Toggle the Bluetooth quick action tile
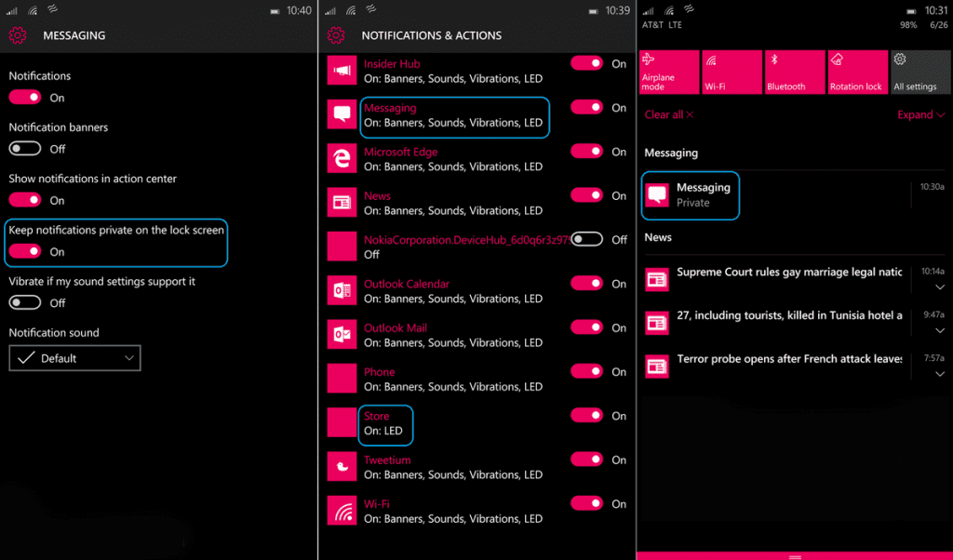 (795, 73)
